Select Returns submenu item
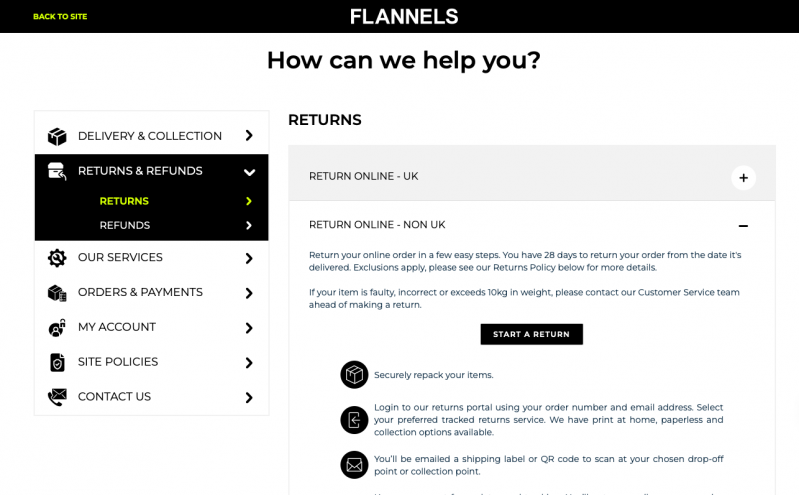The width and height of the screenshot is (799, 495). click(124, 201)
